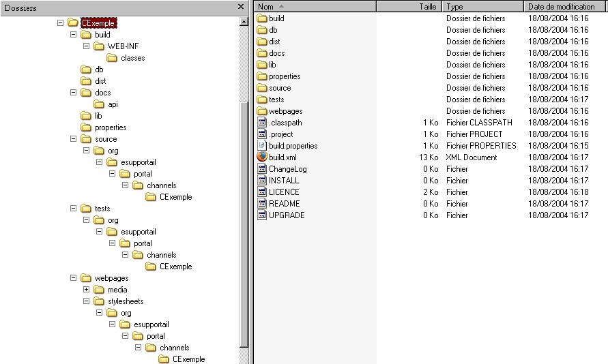Select the dist folder icon in file list
The height and width of the screenshot is (364, 608).
pyautogui.click(x=262, y=41)
